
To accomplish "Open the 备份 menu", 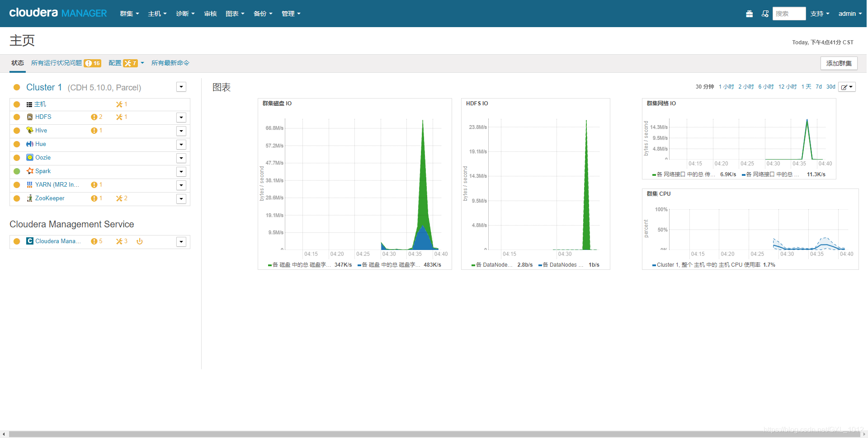I will click(x=263, y=14).
